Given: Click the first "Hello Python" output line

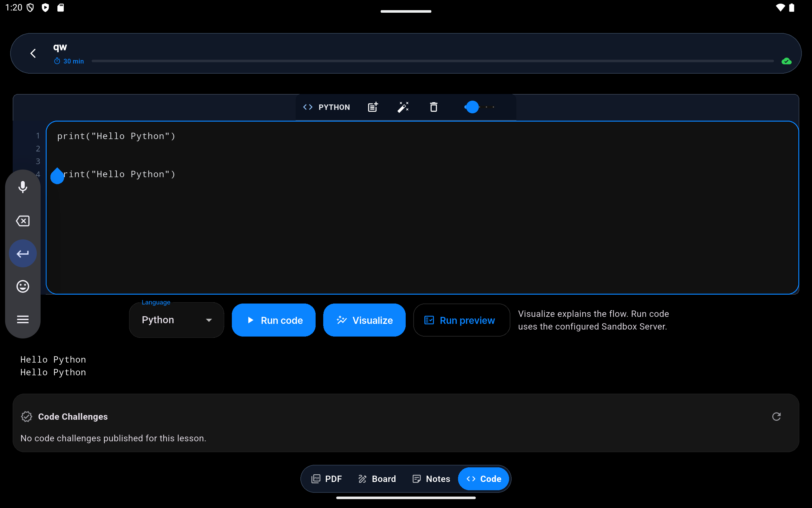Looking at the screenshot, I should pos(53,359).
